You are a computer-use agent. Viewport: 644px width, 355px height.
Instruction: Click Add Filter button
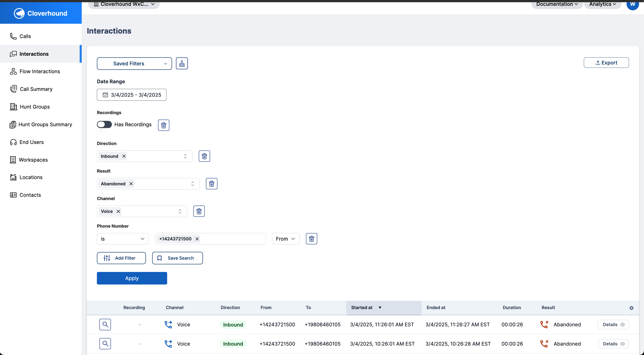point(121,258)
